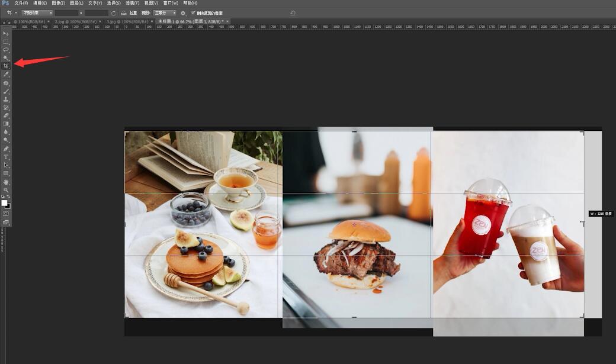Select the Lasso tool
616x364 pixels.
coord(6,50)
